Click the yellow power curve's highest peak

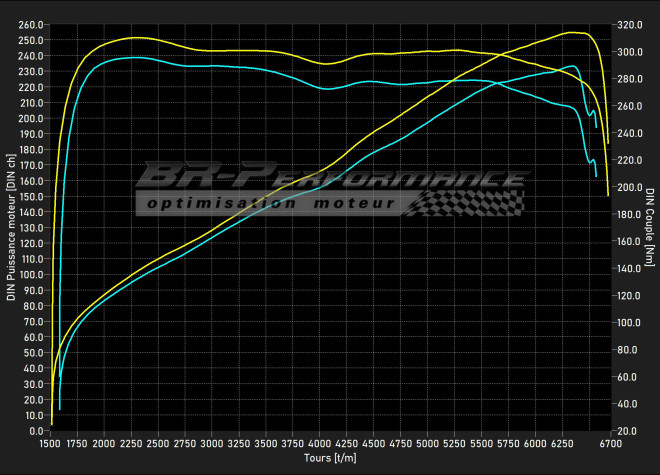coord(572,33)
